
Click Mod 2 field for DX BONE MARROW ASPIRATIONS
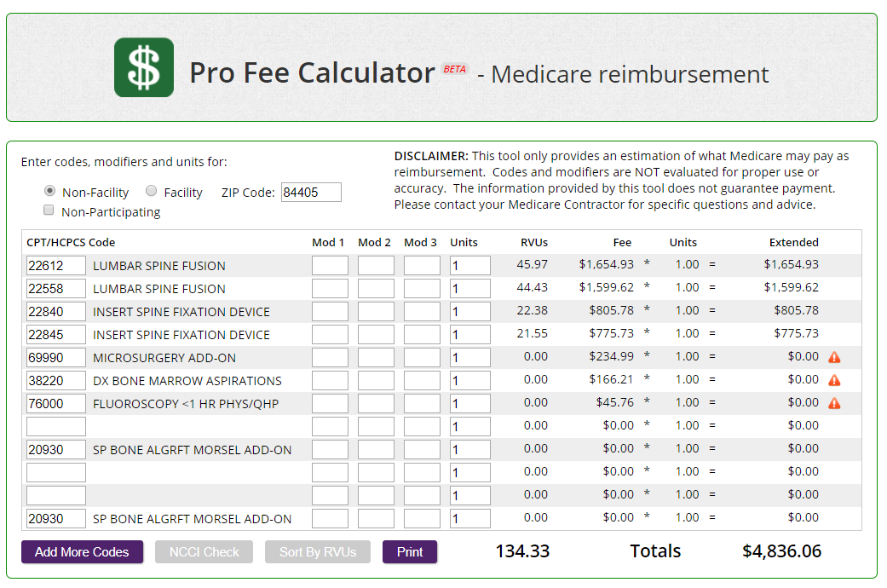(x=376, y=381)
